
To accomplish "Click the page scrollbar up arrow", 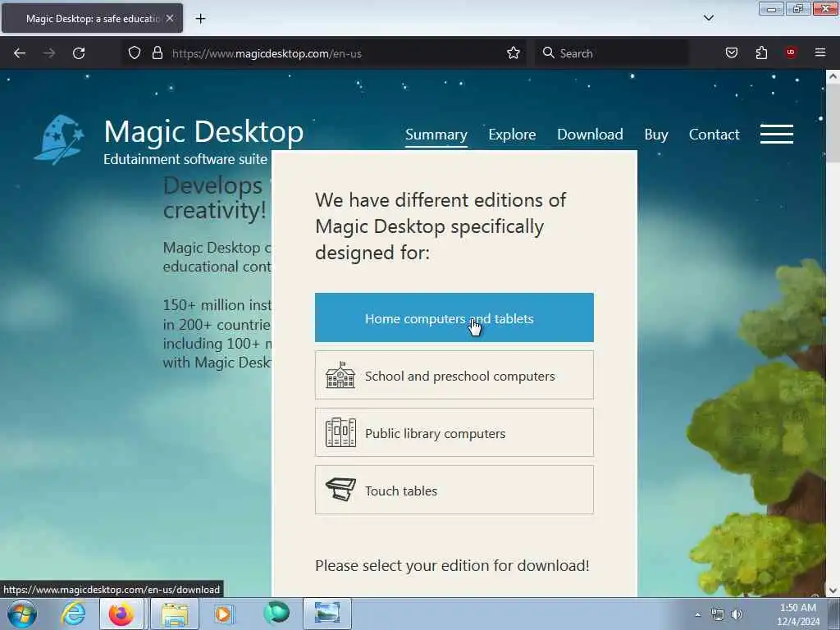I will tap(833, 76).
